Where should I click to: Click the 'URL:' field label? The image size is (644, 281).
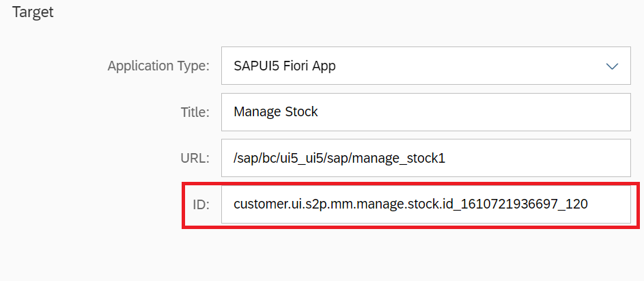click(x=193, y=158)
